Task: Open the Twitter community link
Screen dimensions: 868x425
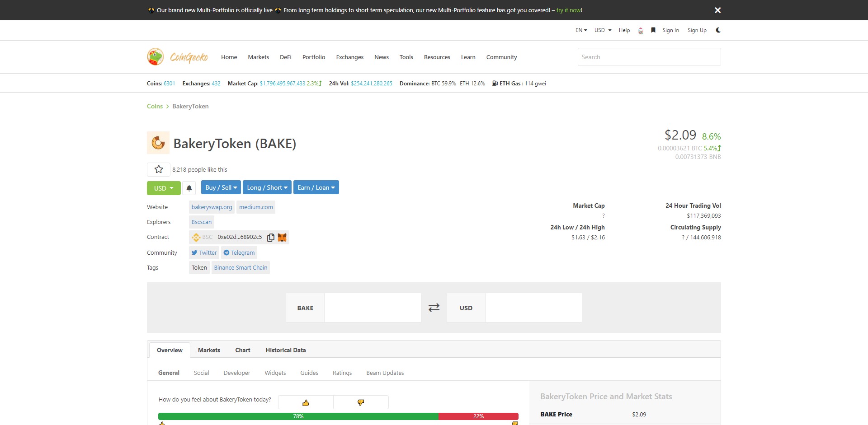Action: [204, 252]
